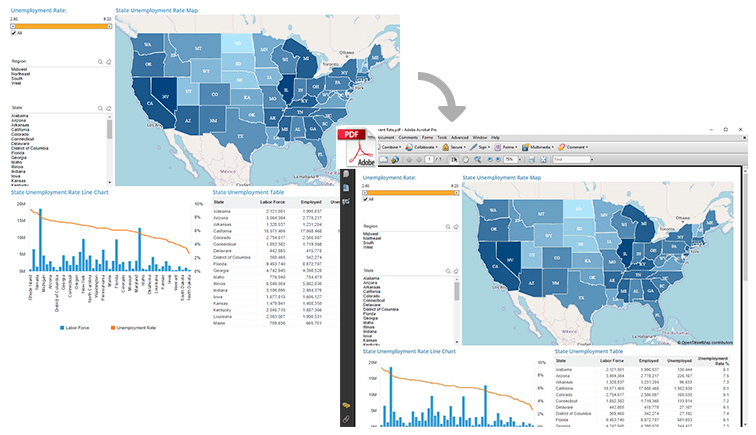
Task: Click the Region clear eraser icon in left dashboard
Action: coord(108,62)
